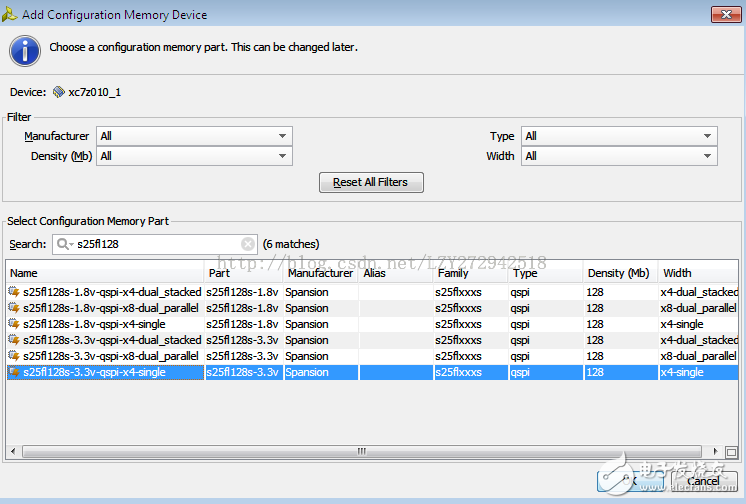The height and width of the screenshot is (504, 746).
Task: Click icon of s25fl128s-1.8v-qspi-x4-dual_stacked row
Action: coord(14,292)
